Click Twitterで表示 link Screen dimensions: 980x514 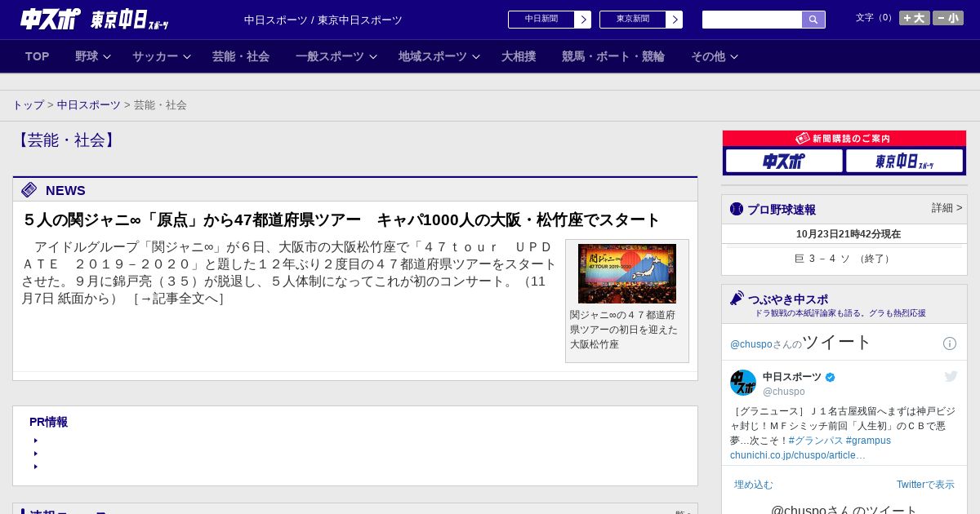(x=925, y=485)
